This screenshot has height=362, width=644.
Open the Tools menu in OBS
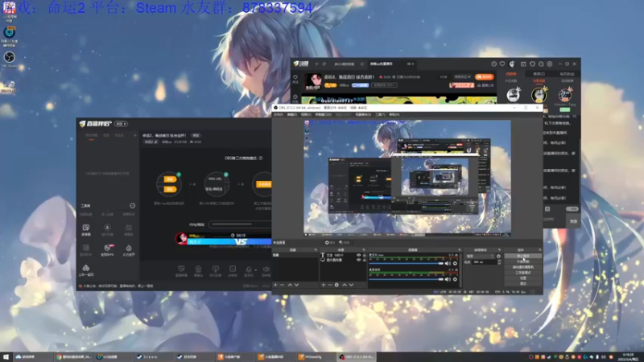tap(380, 114)
